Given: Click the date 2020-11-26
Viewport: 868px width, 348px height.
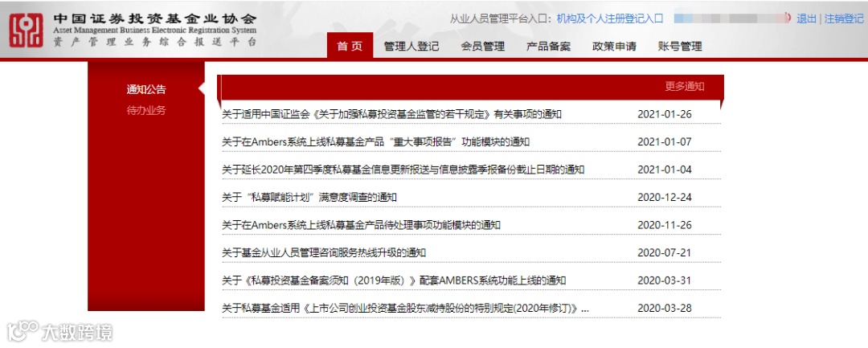Looking at the screenshot, I should click(x=665, y=225).
